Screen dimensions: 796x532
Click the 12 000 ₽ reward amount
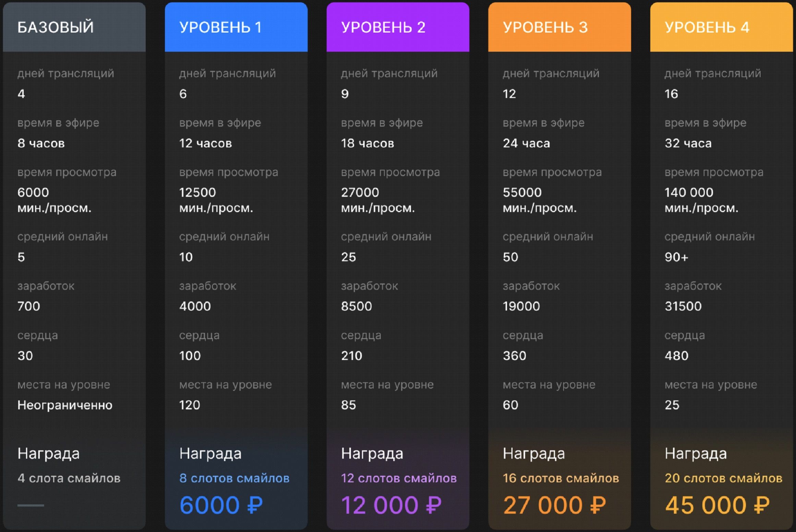point(391,505)
